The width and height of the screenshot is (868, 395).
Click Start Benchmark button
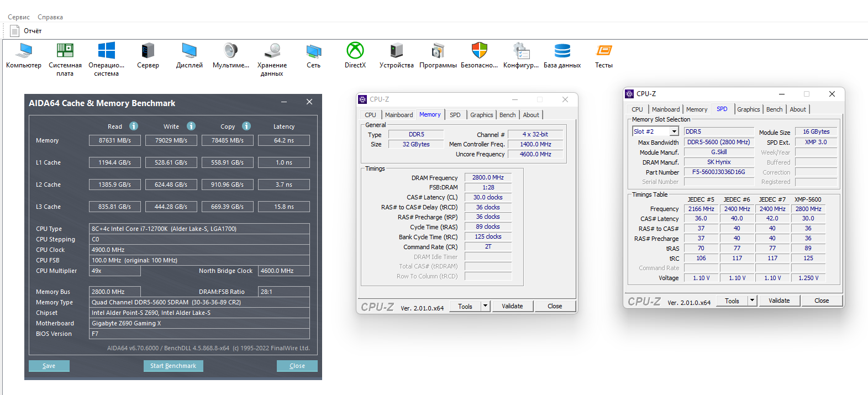(173, 366)
